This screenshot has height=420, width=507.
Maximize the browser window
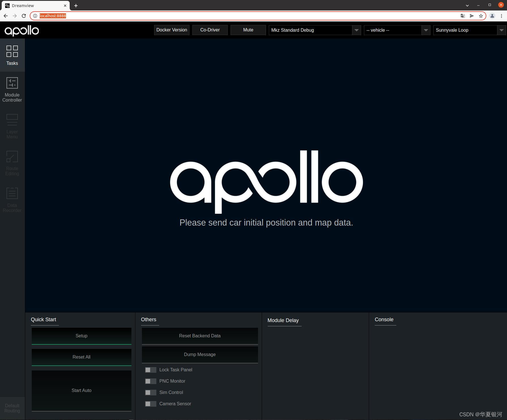click(489, 5)
